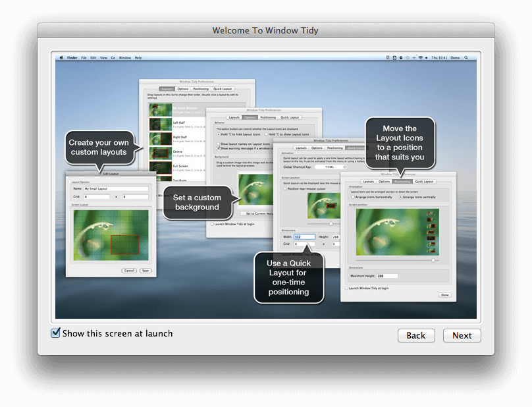Viewport: 532px width, 407px height.
Task: Select the Full Screen layout row
Action: [x=177, y=168]
